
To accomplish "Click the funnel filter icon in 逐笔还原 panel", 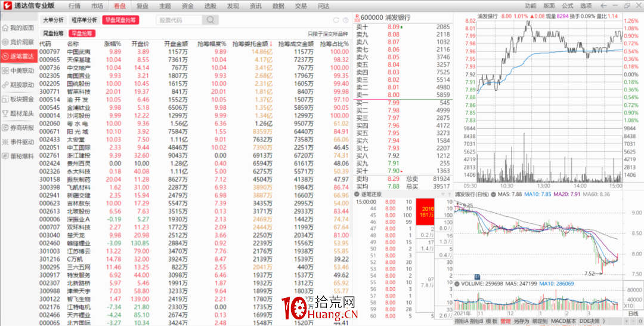I will click(x=442, y=195).
